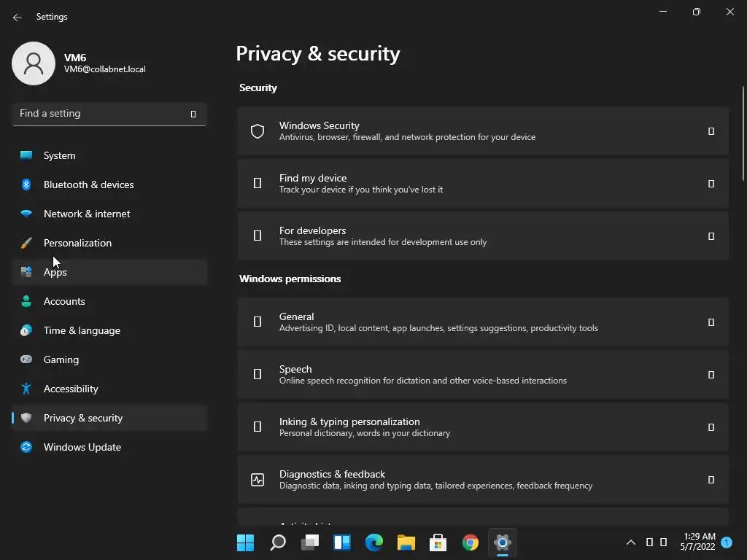The image size is (747, 560).
Task: Click the Apps icon in sidebar
Action: (x=26, y=272)
